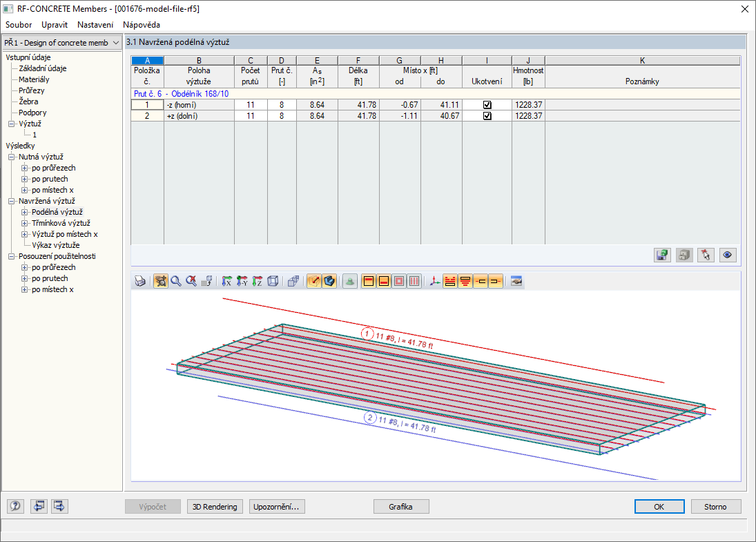
Task: Show view opposite to Y direction
Action: click(242, 281)
